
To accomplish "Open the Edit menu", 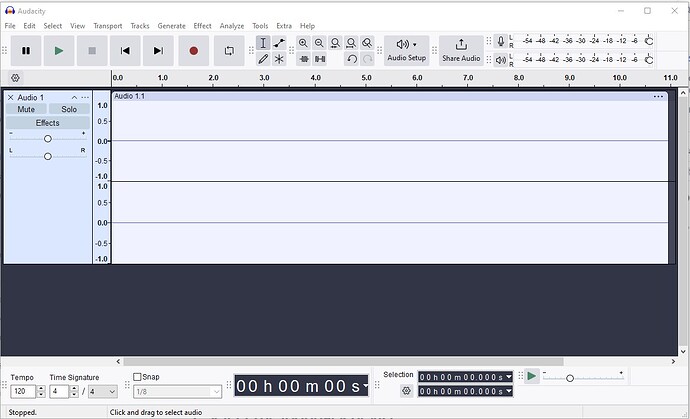I will click(x=29, y=26).
